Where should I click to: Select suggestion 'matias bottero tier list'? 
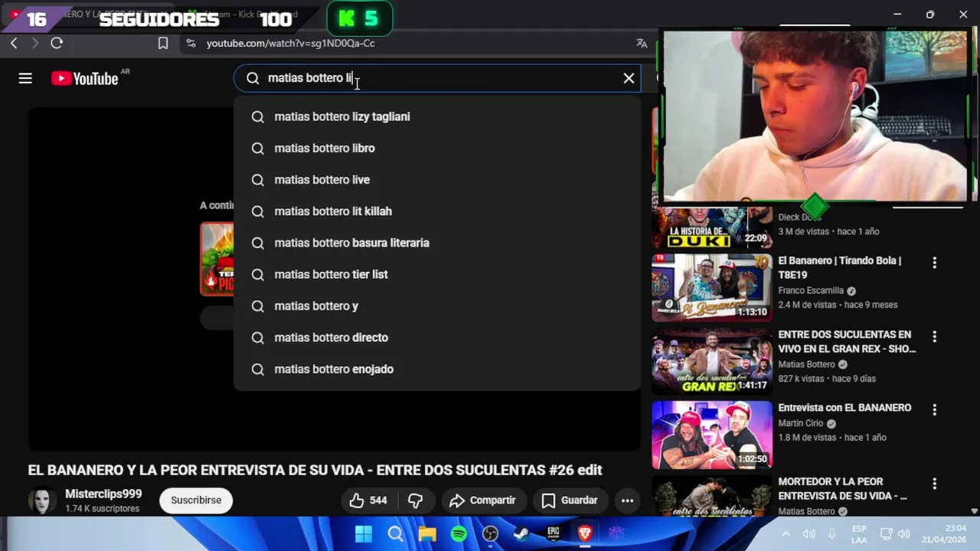click(x=437, y=274)
